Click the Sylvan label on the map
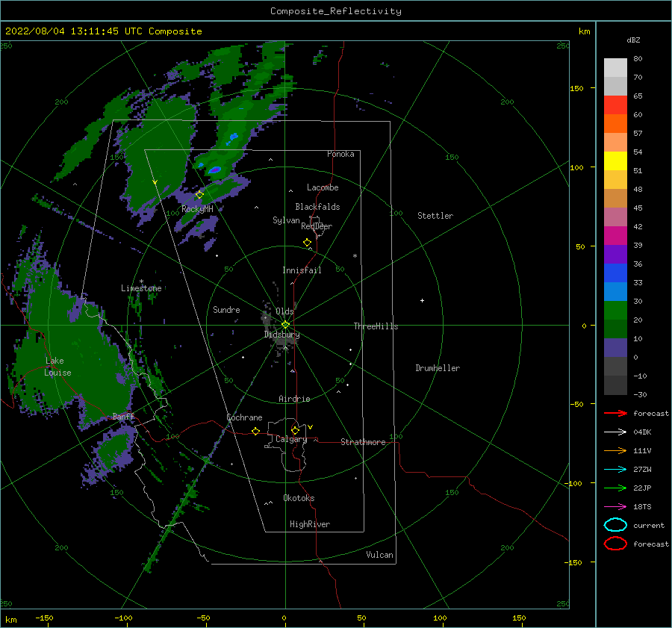This screenshot has height=628, width=672. tap(286, 220)
